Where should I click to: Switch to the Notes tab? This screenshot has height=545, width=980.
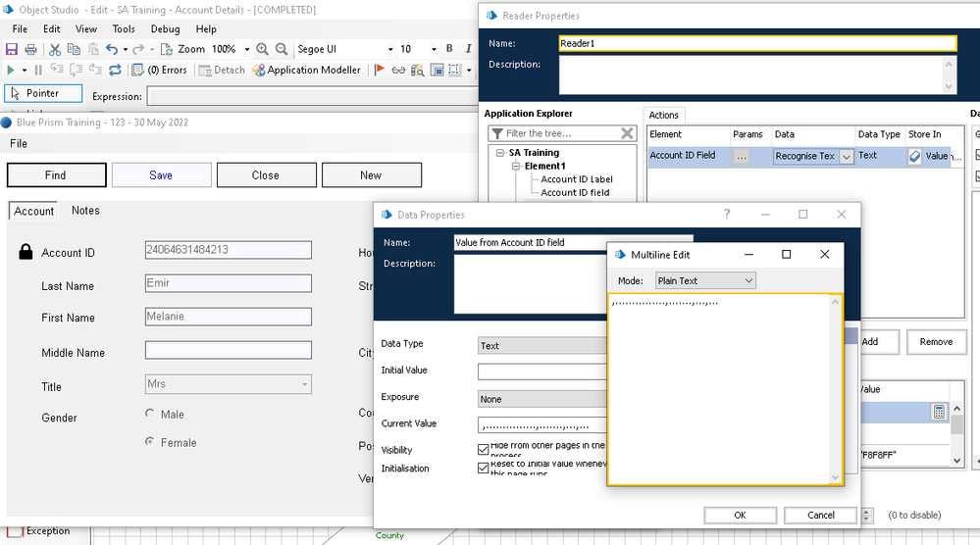pos(85,211)
